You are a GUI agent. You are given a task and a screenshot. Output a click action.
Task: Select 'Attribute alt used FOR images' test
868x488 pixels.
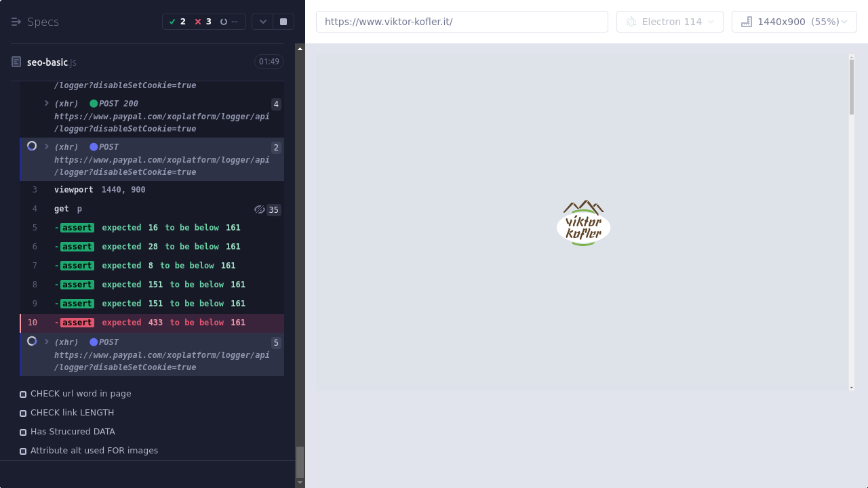coord(94,451)
